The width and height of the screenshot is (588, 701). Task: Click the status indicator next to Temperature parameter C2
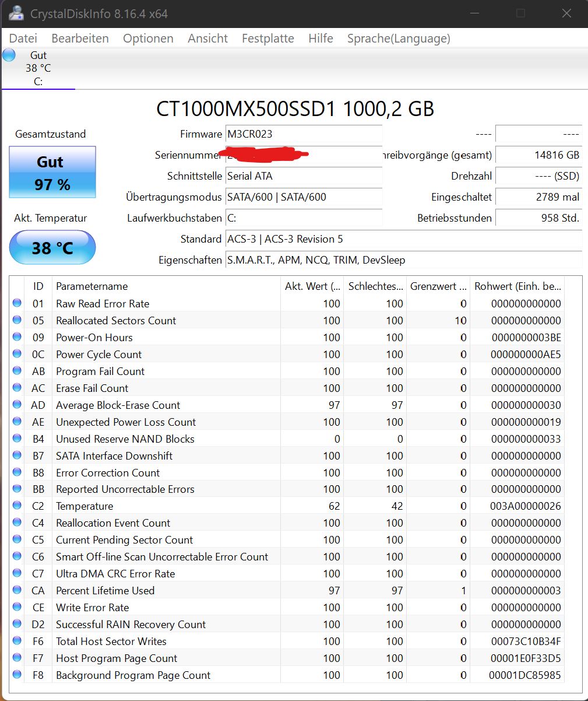tap(17, 506)
